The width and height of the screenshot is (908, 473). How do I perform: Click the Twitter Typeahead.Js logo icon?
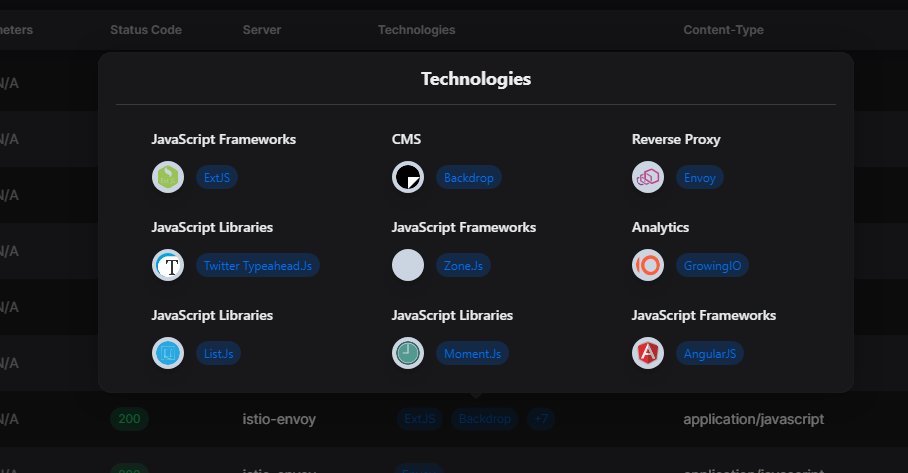click(x=168, y=265)
